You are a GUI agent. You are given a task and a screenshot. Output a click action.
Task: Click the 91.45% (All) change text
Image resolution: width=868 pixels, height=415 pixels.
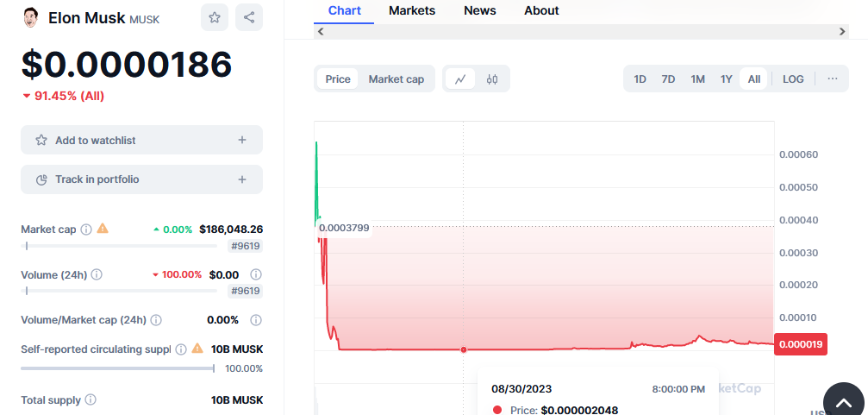coord(69,96)
